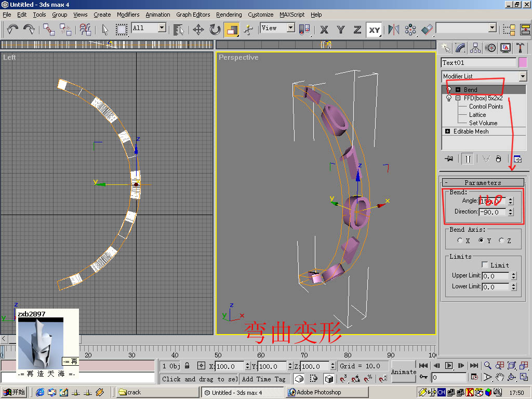This screenshot has height=399, width=532.
Task: Open the Graph Editors menu
Action: (x=193, y=15)
